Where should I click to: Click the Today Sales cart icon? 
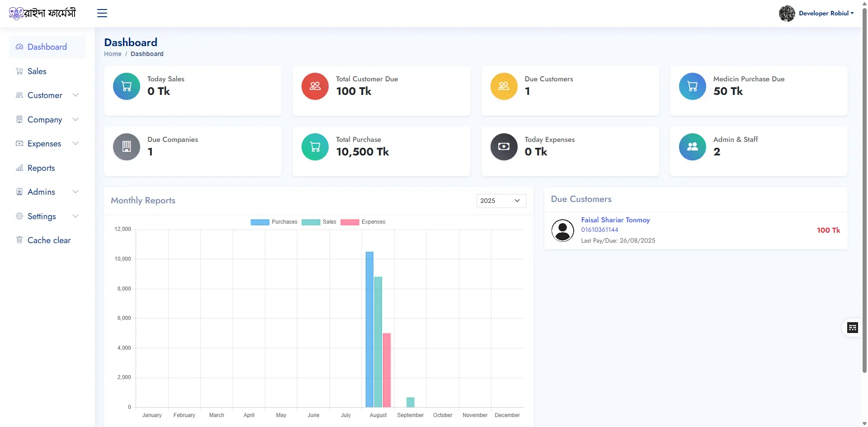127,86
